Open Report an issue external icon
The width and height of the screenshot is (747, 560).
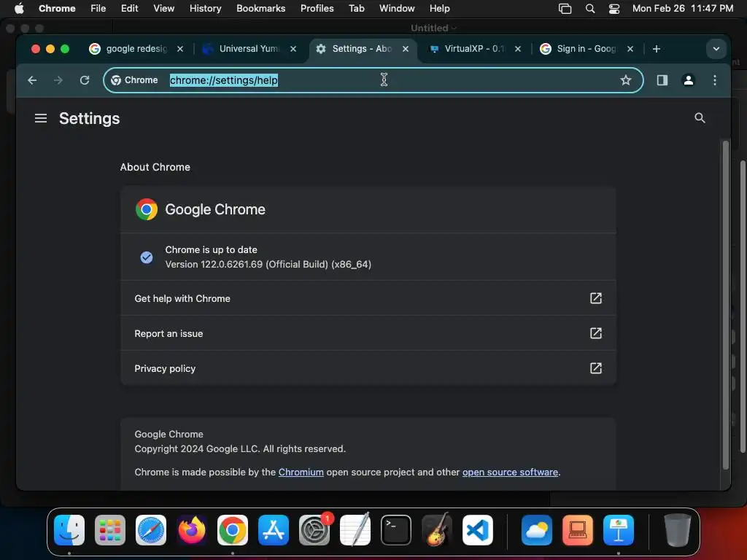(x=595, y=332)
